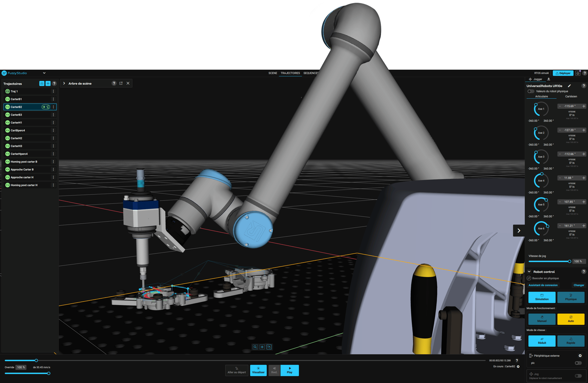This screenshot has height=383, width=588.
Task: Click the Déployer button
Action: (563, 73)
